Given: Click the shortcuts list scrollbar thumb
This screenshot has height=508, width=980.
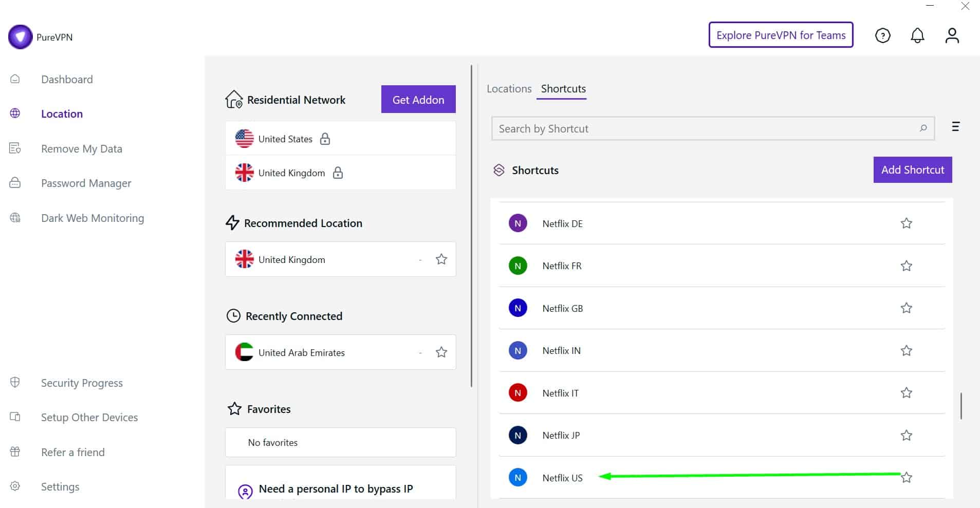Looking at the screenshot, I should pos(961,406).
